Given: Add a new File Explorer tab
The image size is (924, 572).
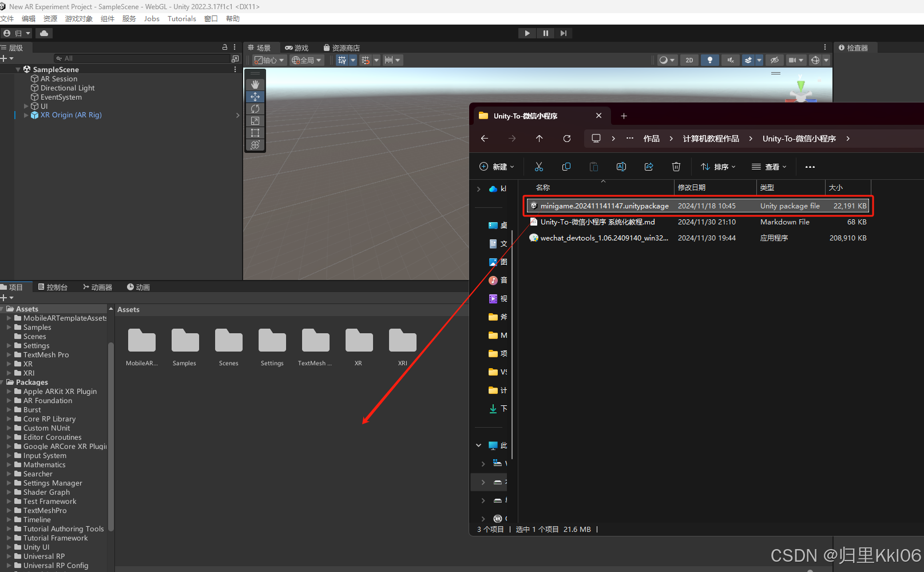Looking at the screenshot, I should (x=624, y=116).
